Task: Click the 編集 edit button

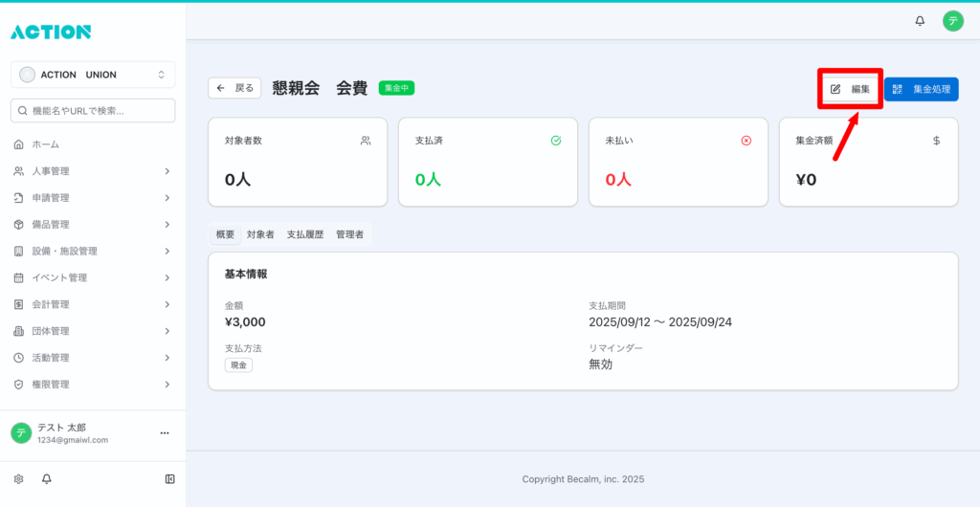Action: coord(850,89)
